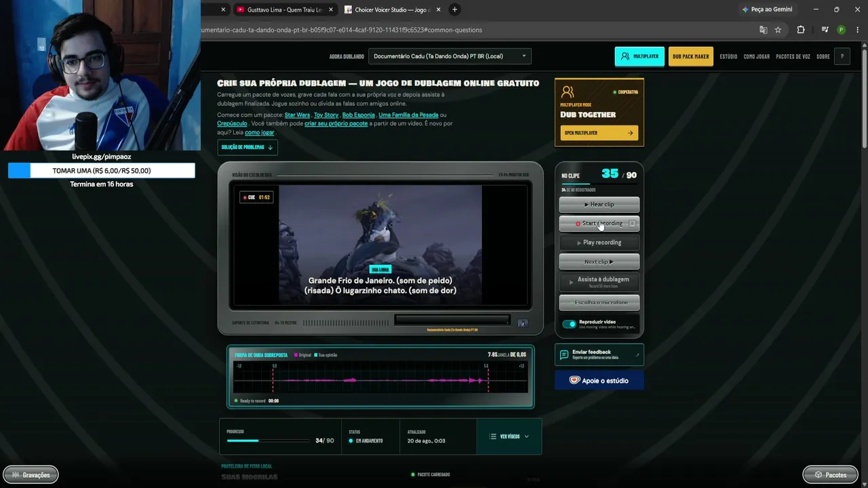Screen dimensions: 868x488
Task: Open the Enviar feedback card
Action: pos(599,354)
